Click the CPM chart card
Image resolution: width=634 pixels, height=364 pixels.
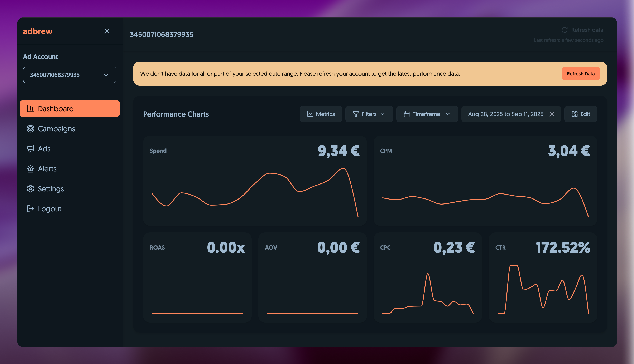click(485, 181)
